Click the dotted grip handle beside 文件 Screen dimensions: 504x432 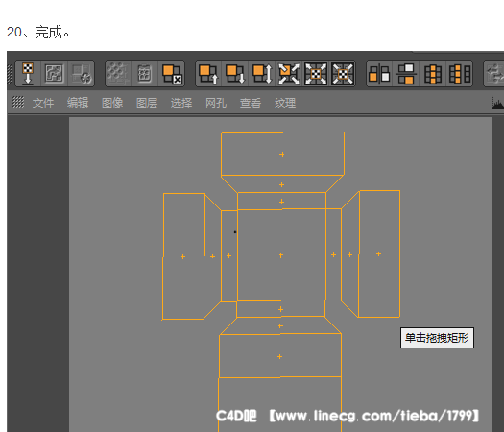click(18, 102)
